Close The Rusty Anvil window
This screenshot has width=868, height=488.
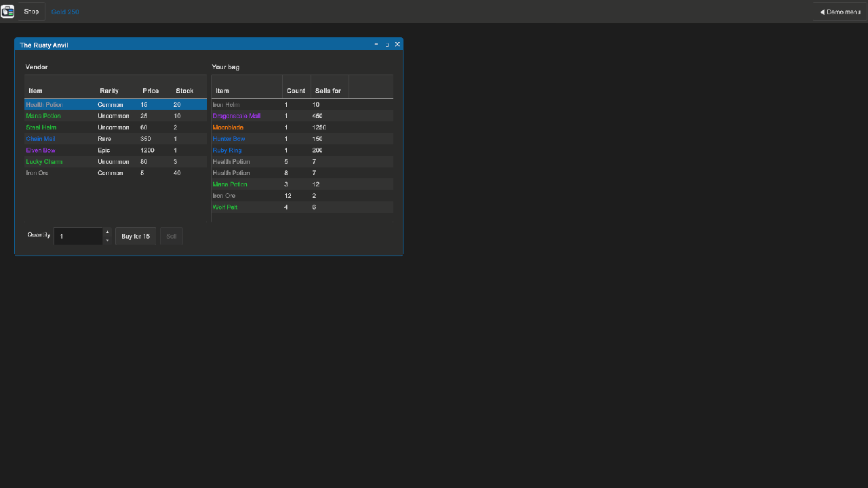point(397,44)
